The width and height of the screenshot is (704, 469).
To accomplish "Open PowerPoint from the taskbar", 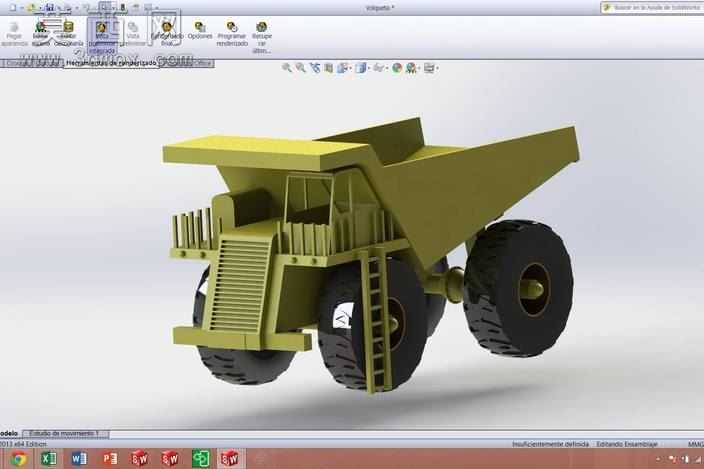I will pos(110,459).
